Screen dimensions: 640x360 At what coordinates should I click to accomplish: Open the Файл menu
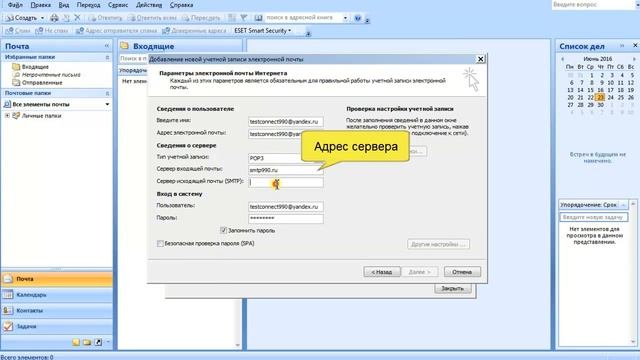(15, 5)
